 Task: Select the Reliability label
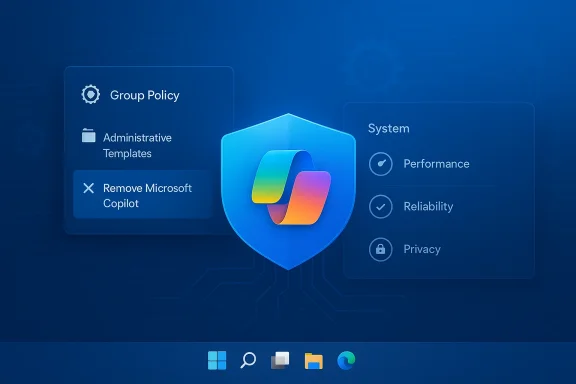428,207
